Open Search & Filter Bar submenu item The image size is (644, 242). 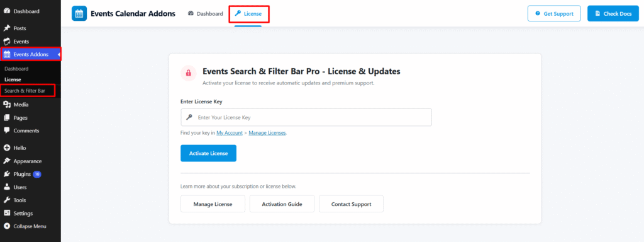tap(25, 91)
